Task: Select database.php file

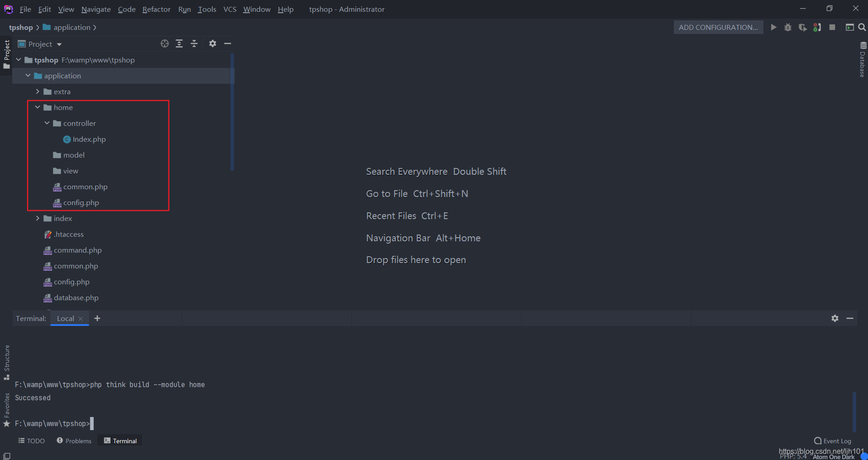Action: [71, 298]
